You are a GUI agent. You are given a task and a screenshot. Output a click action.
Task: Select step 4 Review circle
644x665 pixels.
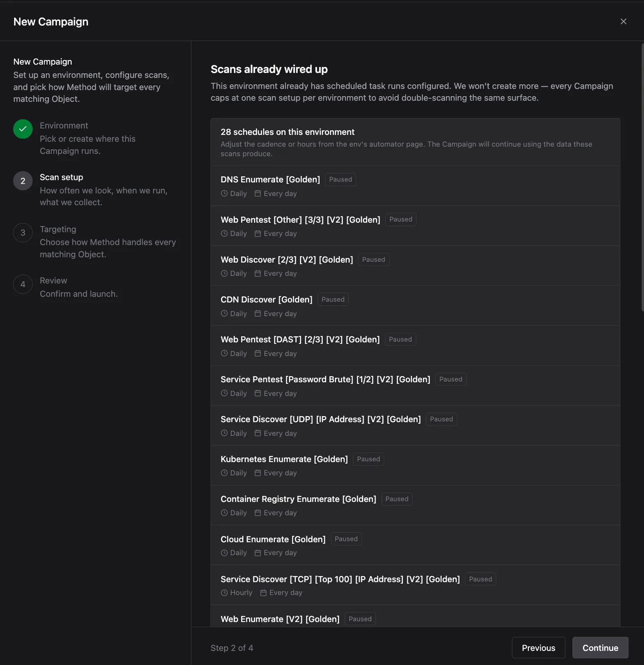click(x=23, y=284)
